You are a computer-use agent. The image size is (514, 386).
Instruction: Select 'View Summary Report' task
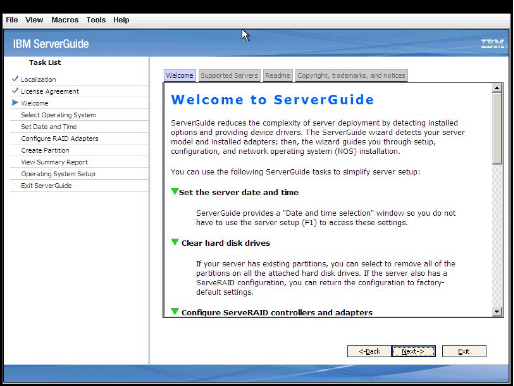(54, 162)
